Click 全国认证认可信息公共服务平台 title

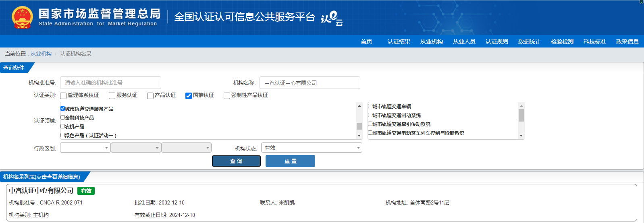pos(244,17)
